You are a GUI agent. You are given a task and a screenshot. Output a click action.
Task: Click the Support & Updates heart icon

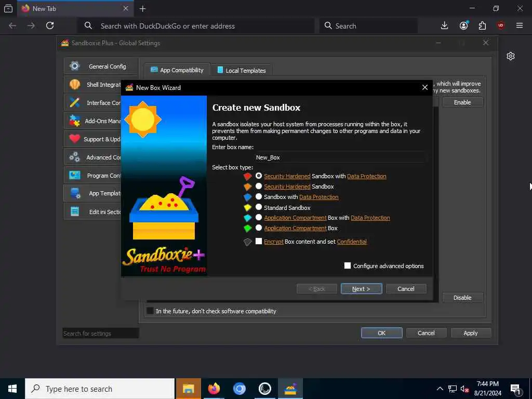[x=75, y=139]
